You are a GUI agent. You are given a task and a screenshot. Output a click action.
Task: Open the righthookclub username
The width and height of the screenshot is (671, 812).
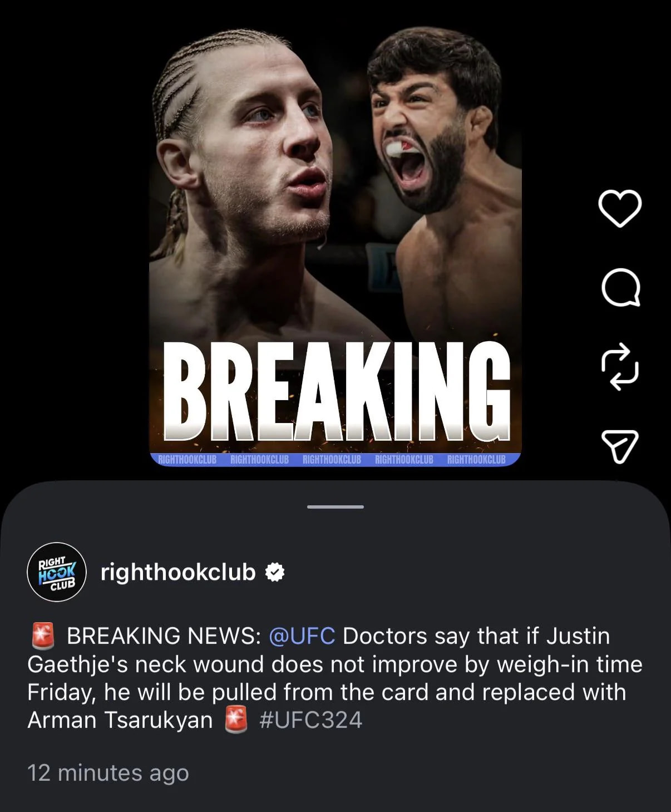tap(178, 572)
